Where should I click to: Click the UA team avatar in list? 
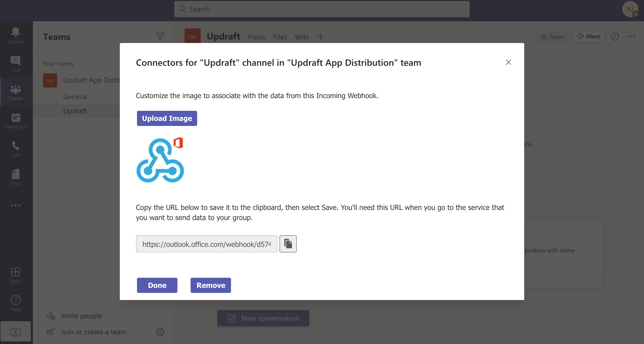click(x=50, y=80)
